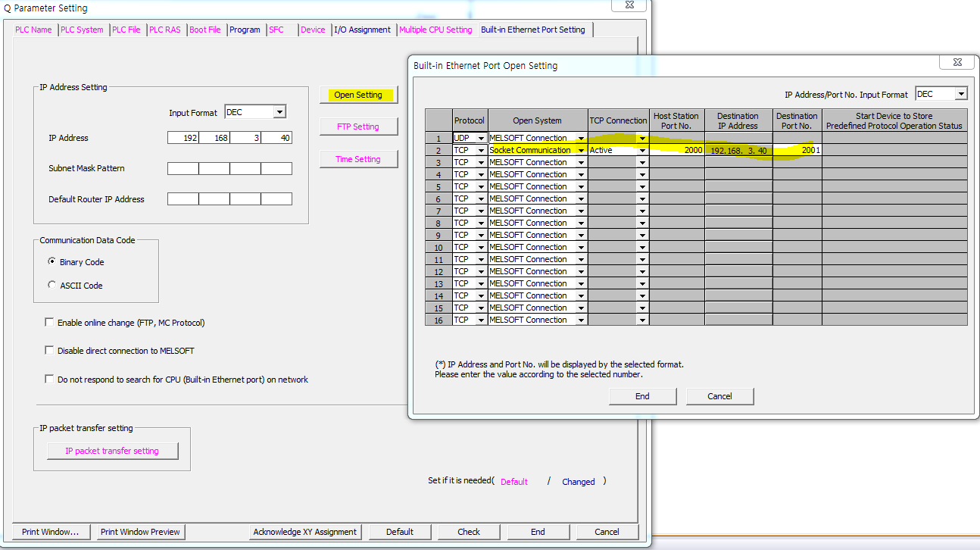Viewport: 980px width, 550px height.
Task: Check Disable direct connection to MELSOFT
Action: pyautogui.click(x=50, y=351)
